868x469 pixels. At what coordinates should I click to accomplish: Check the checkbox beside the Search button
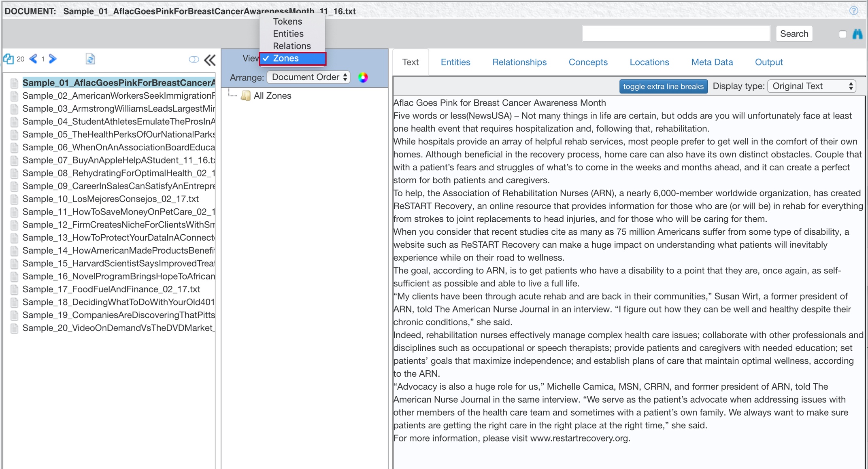pyautogui.click(x=842, y=34)
